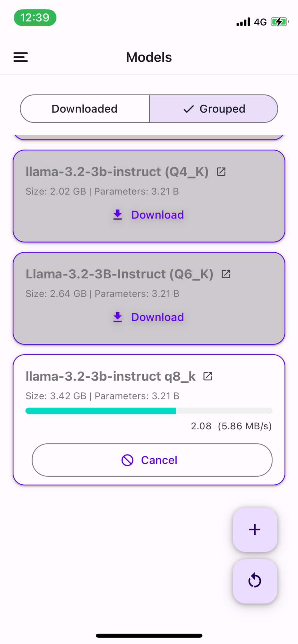298x644 pixels.
Task: Tap the cellular signal strength icon
Action: (243, 22)
